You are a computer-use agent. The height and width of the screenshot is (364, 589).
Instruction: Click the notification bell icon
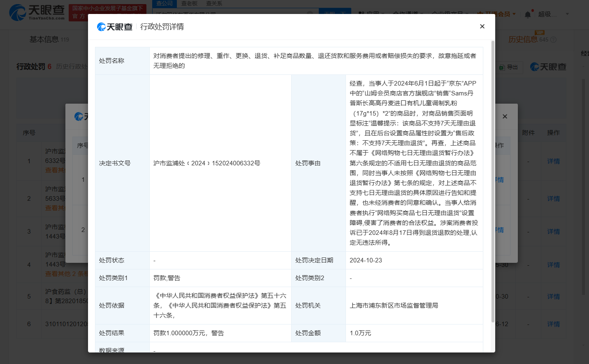[528, 14]
